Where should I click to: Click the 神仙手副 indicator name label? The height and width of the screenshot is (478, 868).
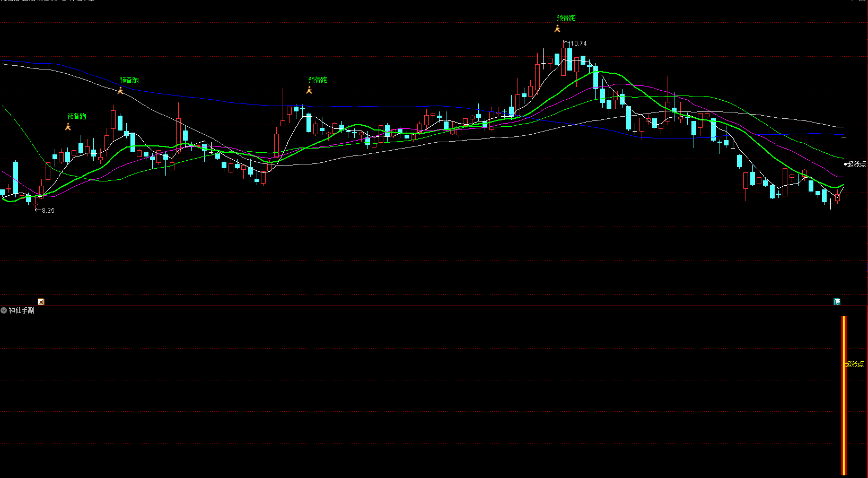coord(22,310)
